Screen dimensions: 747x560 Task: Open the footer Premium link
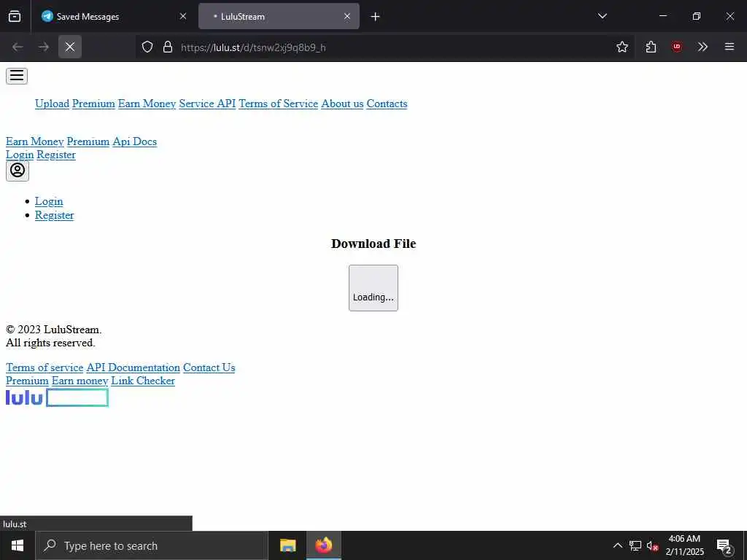(27, 381)
